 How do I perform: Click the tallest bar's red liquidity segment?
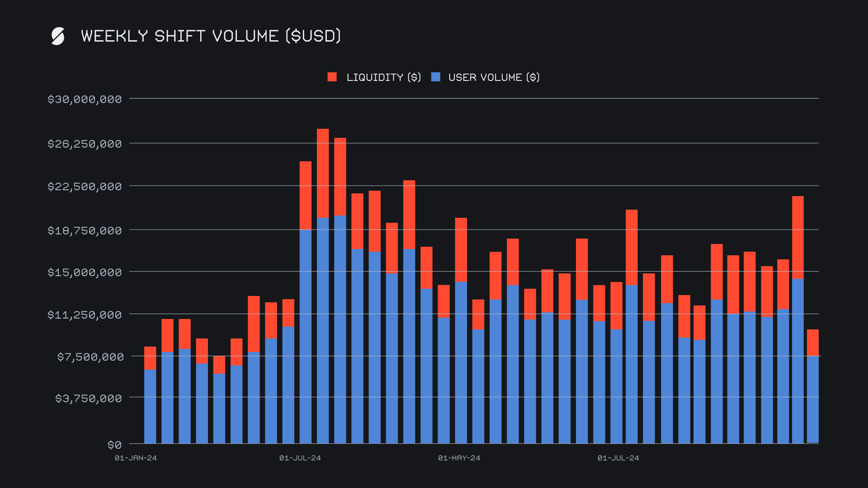pyautogui.click(x=323, y=173)
